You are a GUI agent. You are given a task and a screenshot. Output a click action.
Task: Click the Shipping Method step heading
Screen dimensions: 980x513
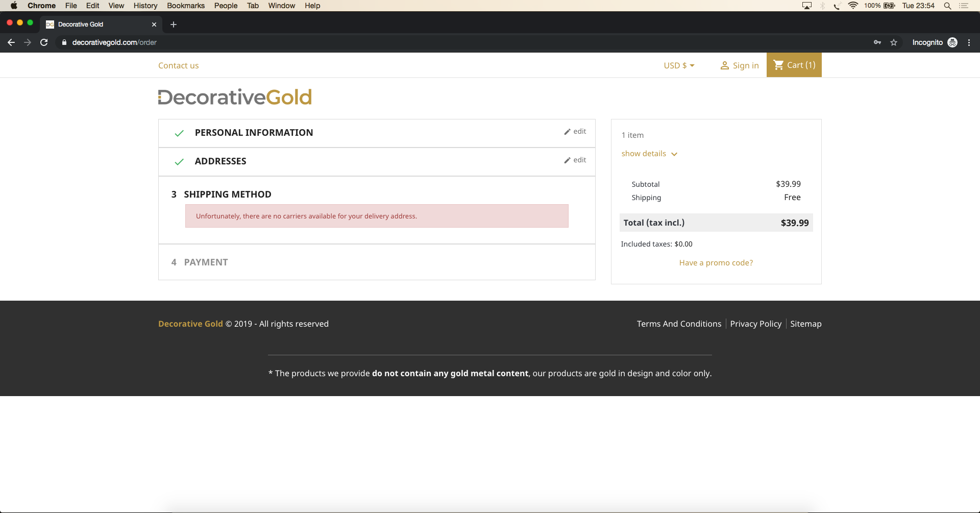pyautogui.click(x=228, y=194)
